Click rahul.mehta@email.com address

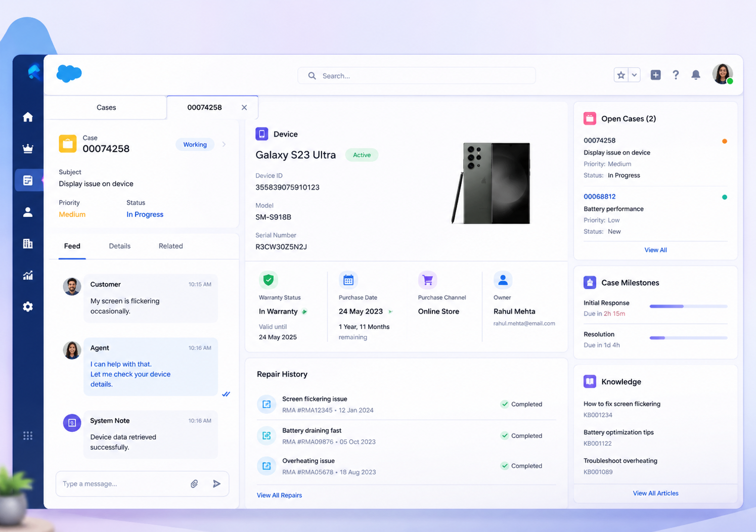tap(524, 324)
